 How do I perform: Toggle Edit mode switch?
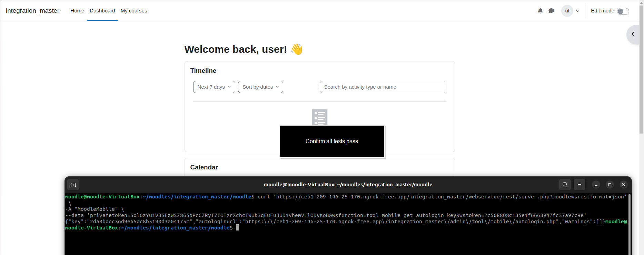pyautogui.click(x=623, y=11)
